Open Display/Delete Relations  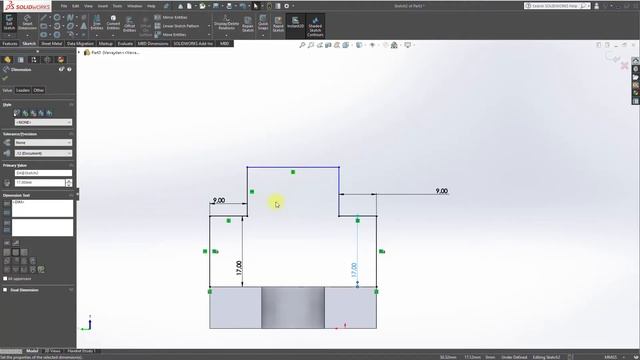(x=227, y=23)
